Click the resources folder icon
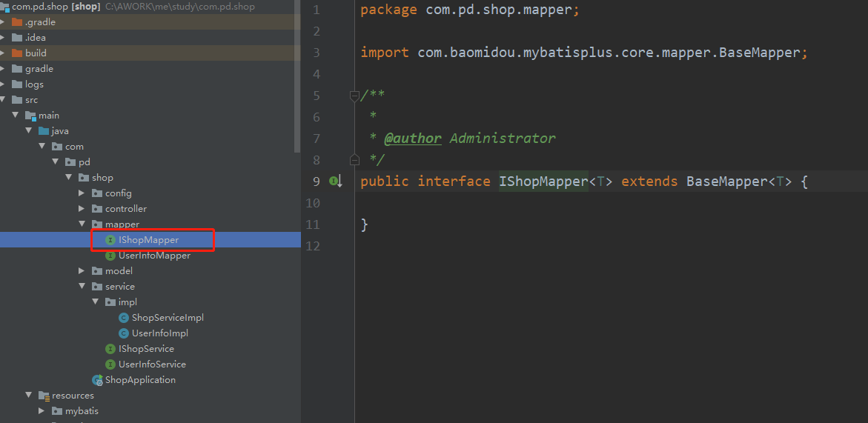Screen dimensions: 868x423 coord(44,396)
